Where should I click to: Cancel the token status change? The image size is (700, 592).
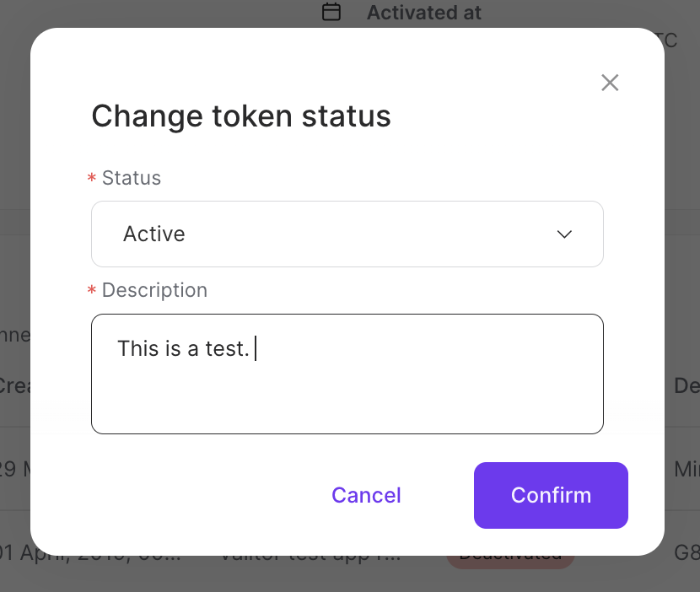click(366, 495)
